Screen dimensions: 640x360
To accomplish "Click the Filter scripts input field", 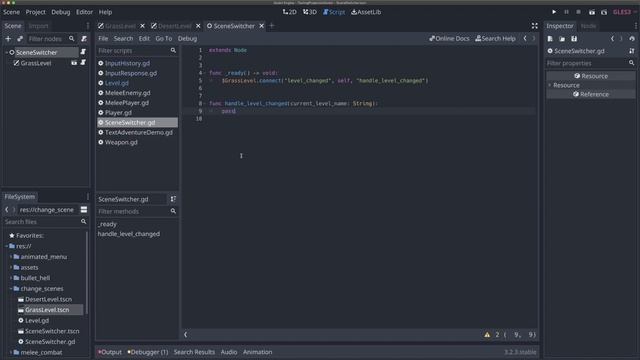I will click(137, 51).
